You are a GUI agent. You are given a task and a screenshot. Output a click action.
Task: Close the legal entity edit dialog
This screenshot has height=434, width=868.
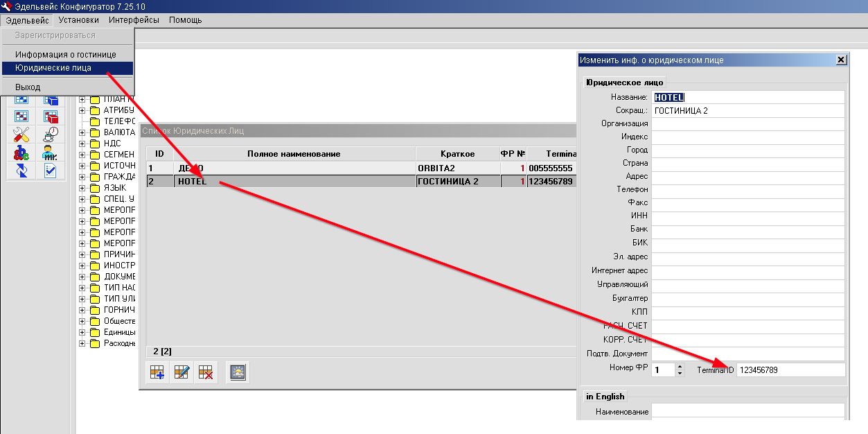point(841,60)
